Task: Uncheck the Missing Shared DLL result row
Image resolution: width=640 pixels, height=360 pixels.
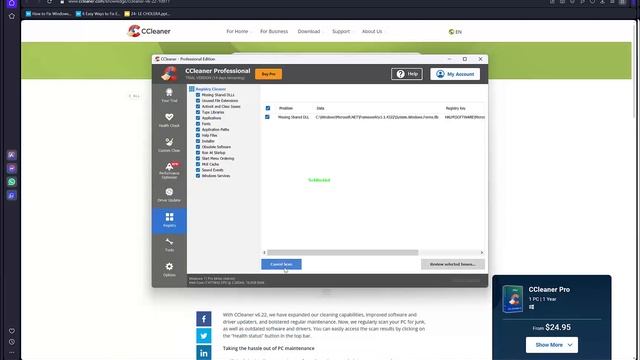Action: click(x=267, y=117)
